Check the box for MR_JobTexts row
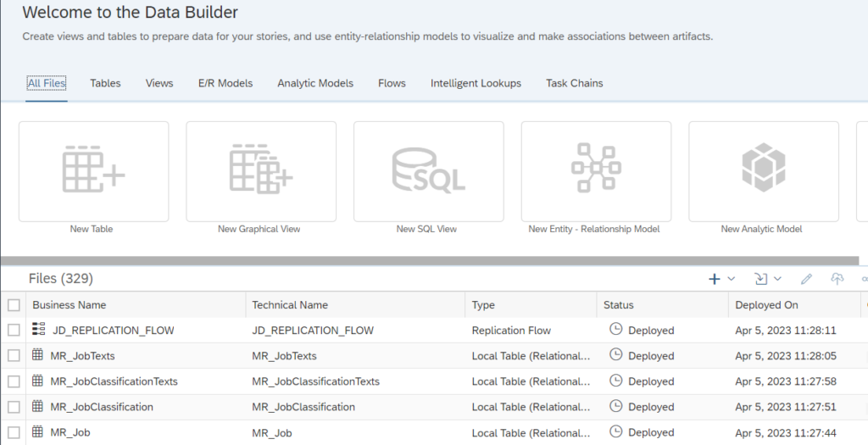Viewport: 868px width, 445px height. 14,356
